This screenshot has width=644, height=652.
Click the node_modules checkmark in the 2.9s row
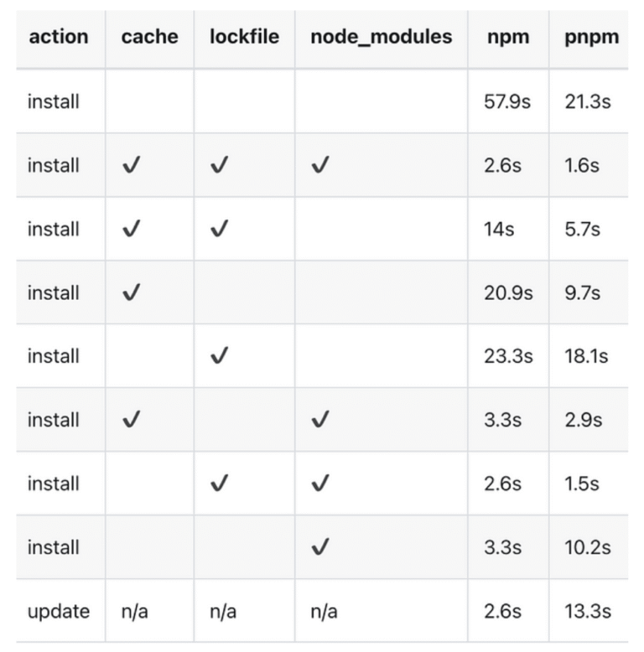(x=319, y=420)
